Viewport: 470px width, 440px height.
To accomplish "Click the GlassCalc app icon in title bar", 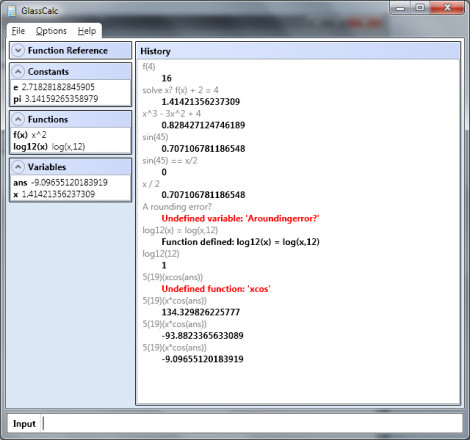I will (x=12, y=11).
